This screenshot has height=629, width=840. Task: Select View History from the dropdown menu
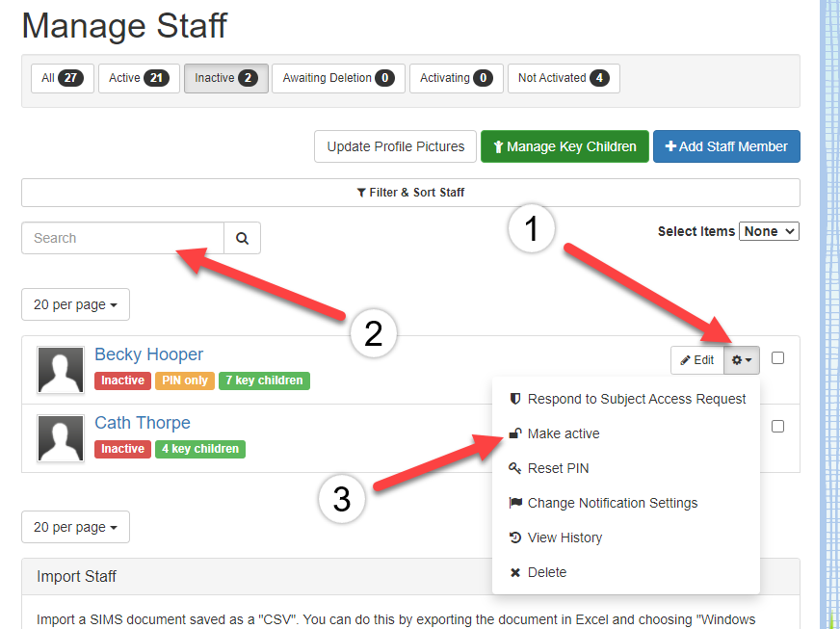(564, 537)
